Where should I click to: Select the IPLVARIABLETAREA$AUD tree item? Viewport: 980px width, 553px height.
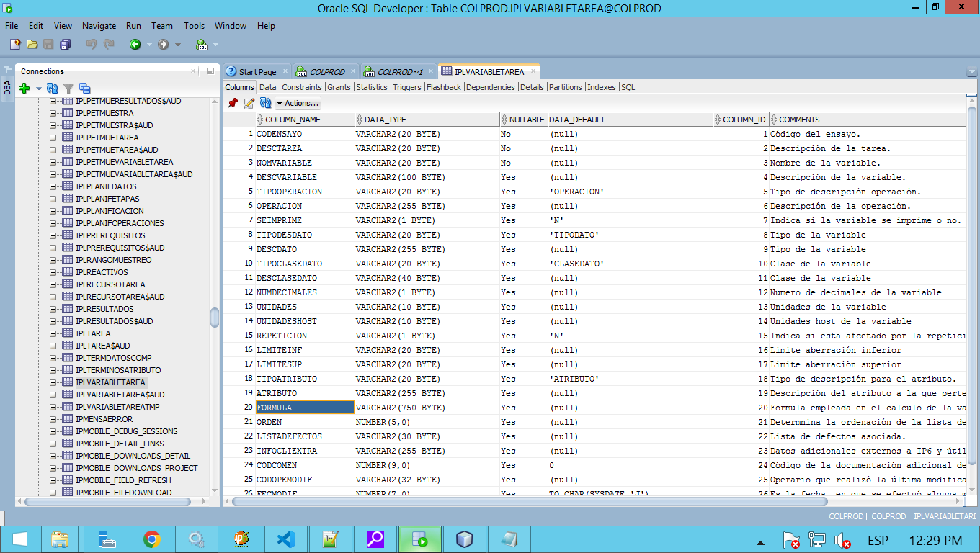120,395
